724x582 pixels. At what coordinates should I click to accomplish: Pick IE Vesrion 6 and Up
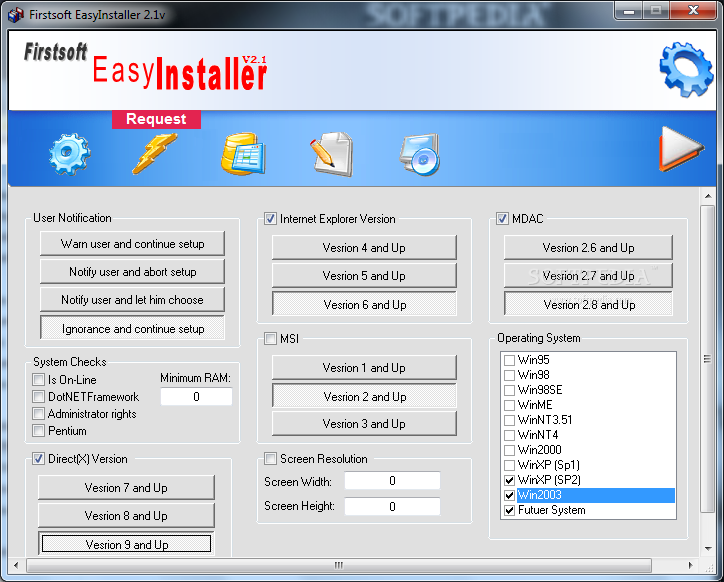pyautogui.click(x=364, y=304)
